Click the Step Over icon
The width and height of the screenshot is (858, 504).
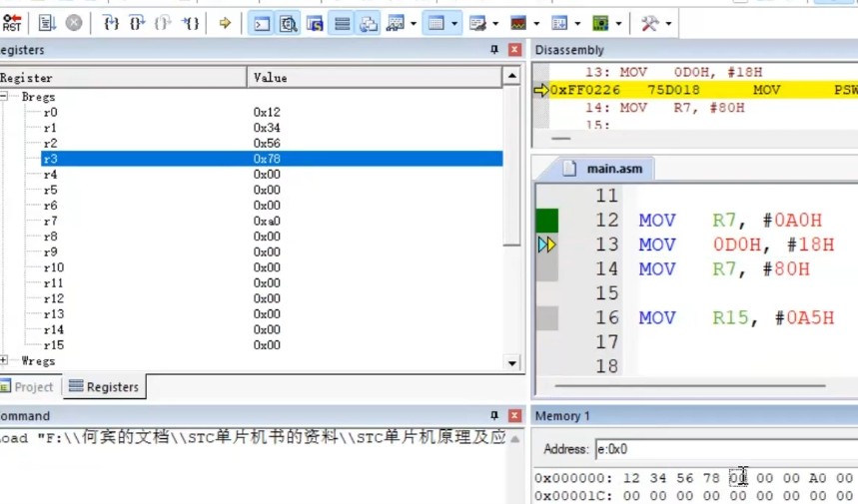coord(138,22)
